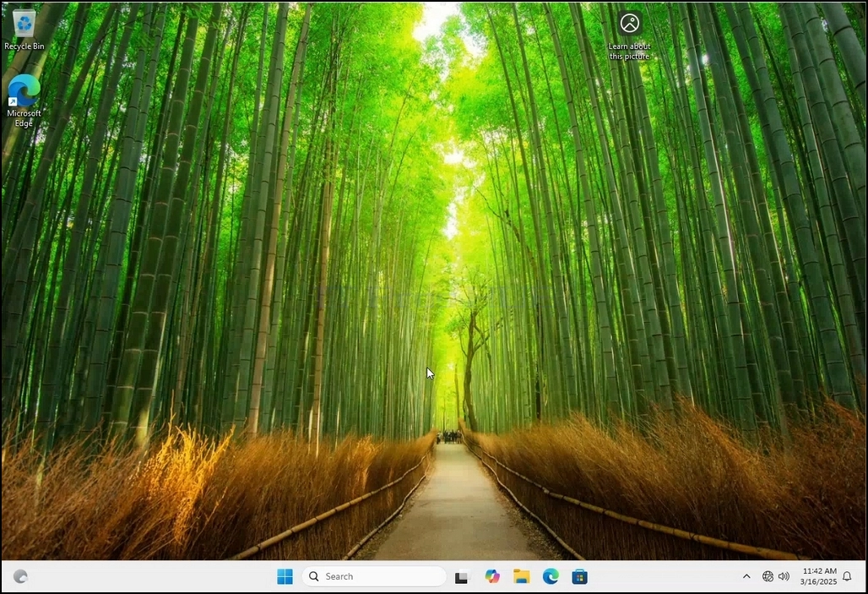
Task: Open Microsoft Store from the taskbar
Action: (579, 576)
